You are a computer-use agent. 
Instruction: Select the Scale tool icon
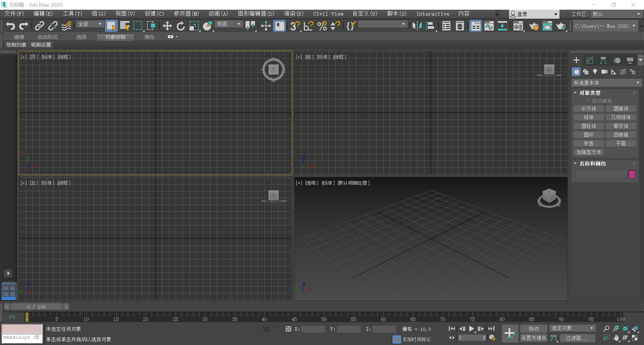(x=194, y=26)
